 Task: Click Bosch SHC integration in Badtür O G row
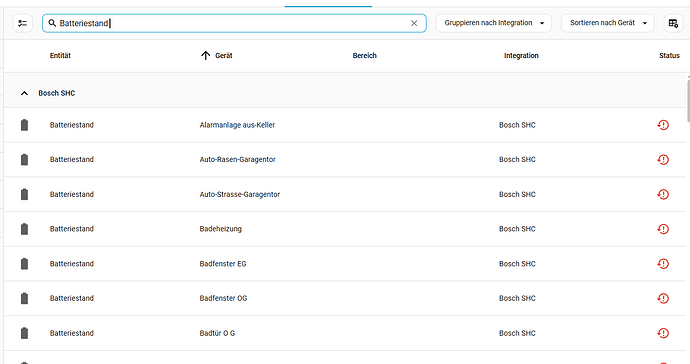(x=517, y=333)
